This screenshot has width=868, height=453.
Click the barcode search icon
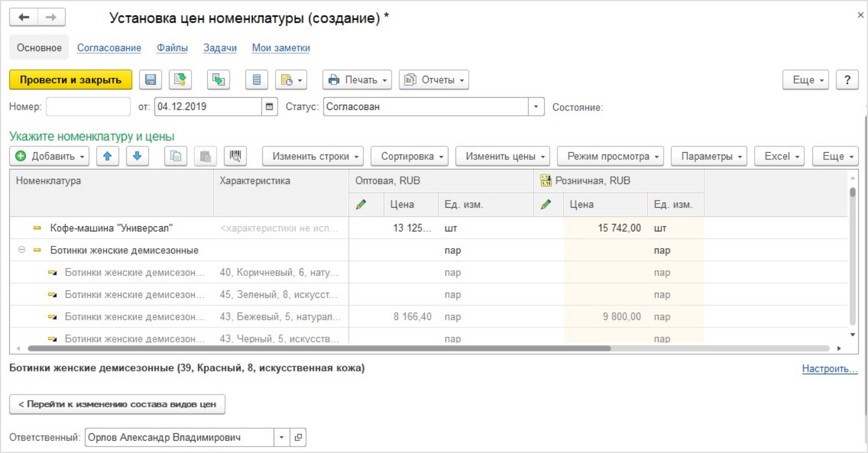(235, 156)
